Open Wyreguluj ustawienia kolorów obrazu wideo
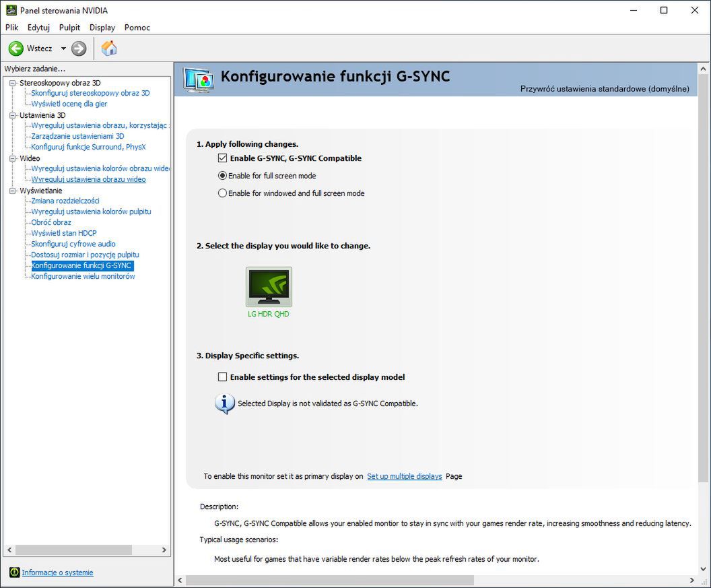The width and height of the screenshot is (711, 588). (x=100, y=168)
